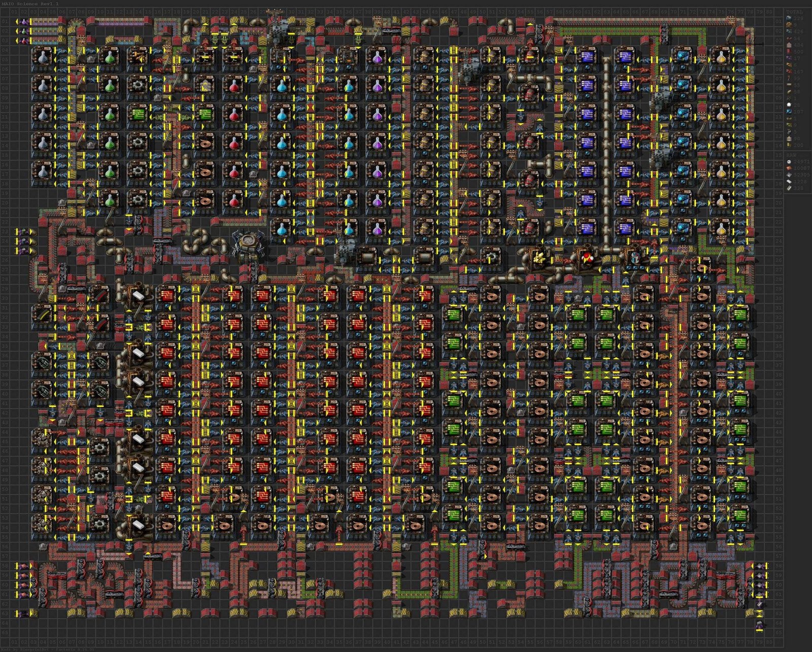Screen dimensions: 812x652
Task: Select the value 10087 in the RAW list
Action: [x=801, y=168]
